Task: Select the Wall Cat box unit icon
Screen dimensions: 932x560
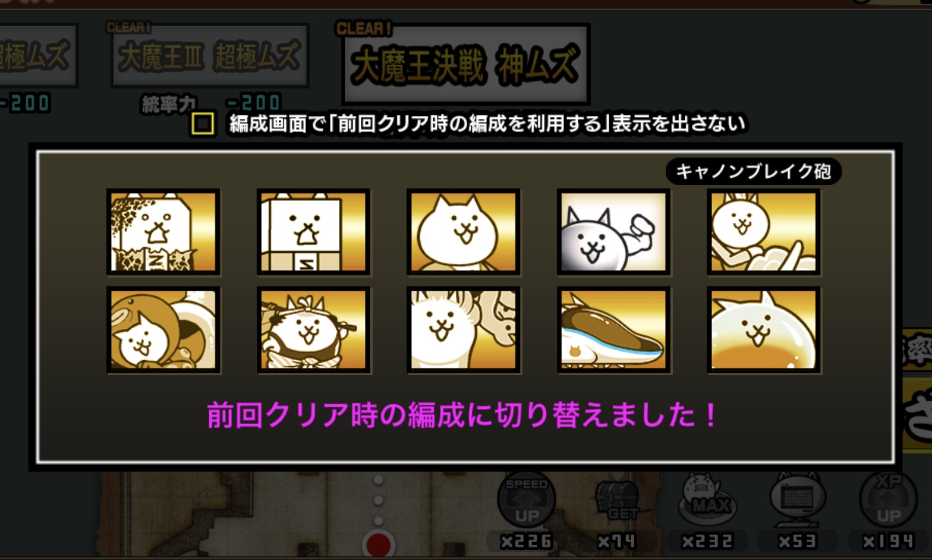Action: click(x=313, y=232)
